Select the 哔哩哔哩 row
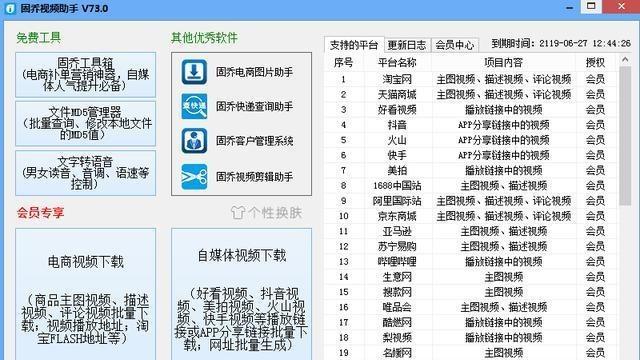This screenshot has height=360, width=640. click(x=470, y=262)
